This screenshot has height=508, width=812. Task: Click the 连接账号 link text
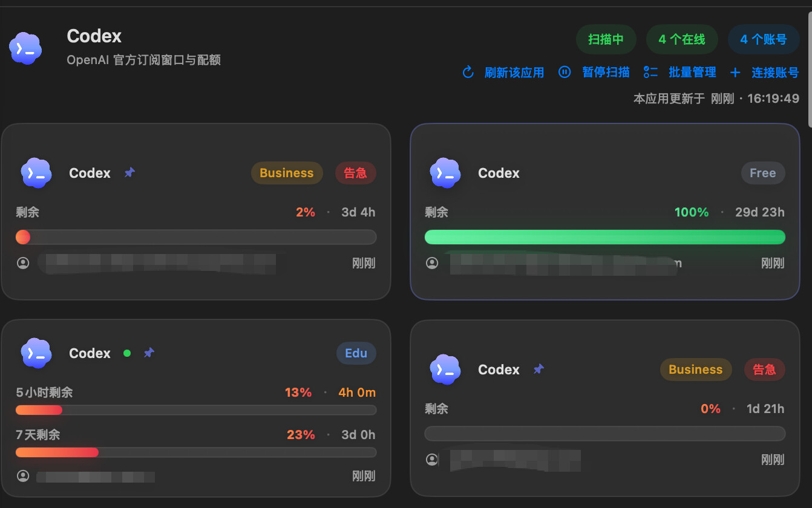pyautogui.click(x=775, y=73)
